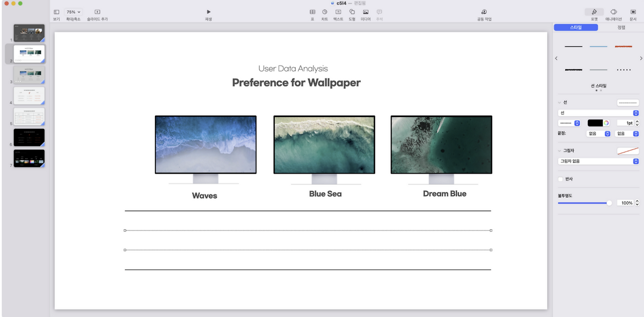Viewport: 644px width, 317px height.
Task: Select slide 7 thumbnail in navigator
Action: pyautogui.click(x=29, y=158)
